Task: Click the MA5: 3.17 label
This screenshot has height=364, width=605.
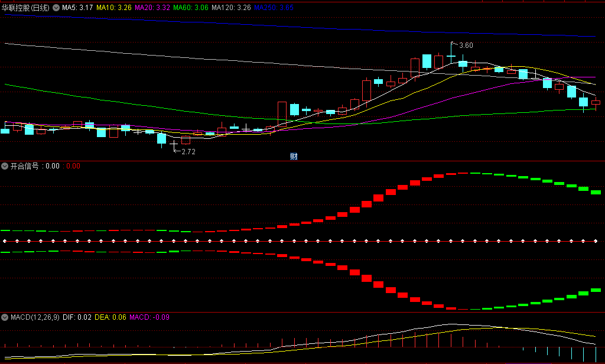Action: 77,7
